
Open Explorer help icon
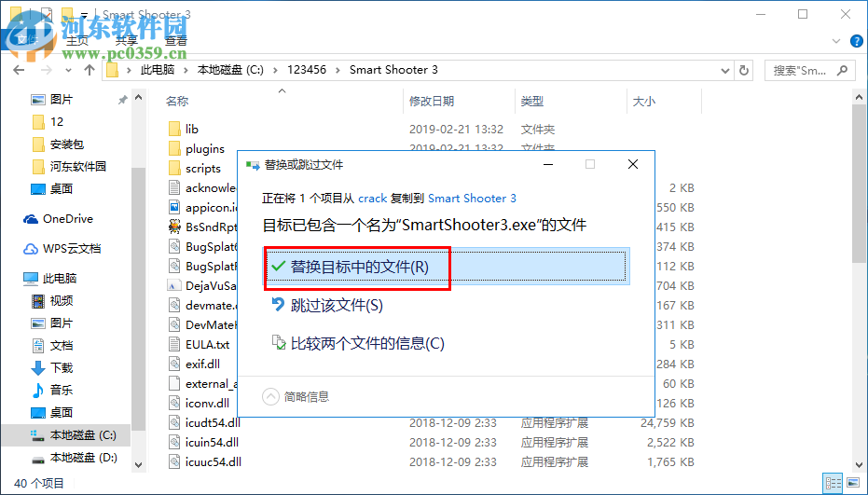(x=857, y=41)
